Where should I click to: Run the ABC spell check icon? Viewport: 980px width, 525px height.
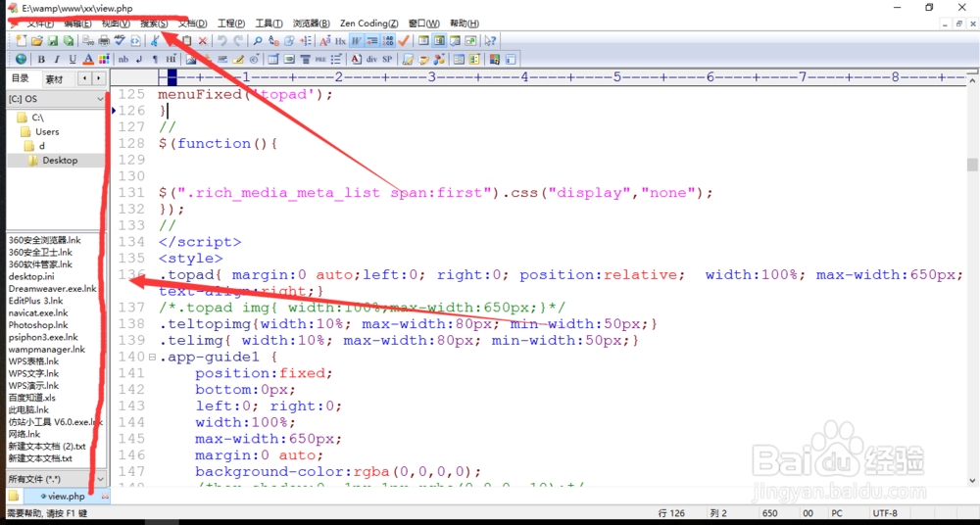(x=120, y=40)
